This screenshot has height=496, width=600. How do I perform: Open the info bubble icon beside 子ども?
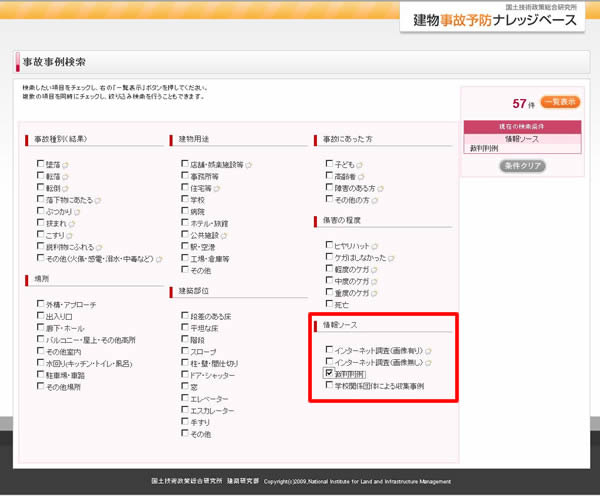point(359,165)
